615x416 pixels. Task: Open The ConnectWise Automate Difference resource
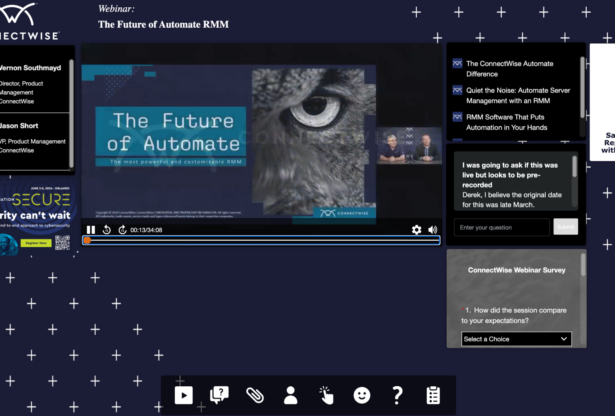[x=509, y=69]
